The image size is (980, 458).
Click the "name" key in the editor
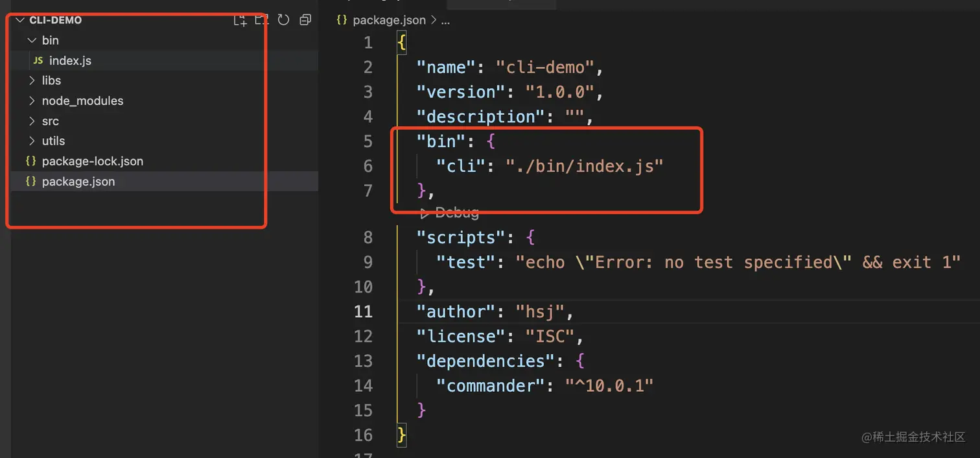447,67
